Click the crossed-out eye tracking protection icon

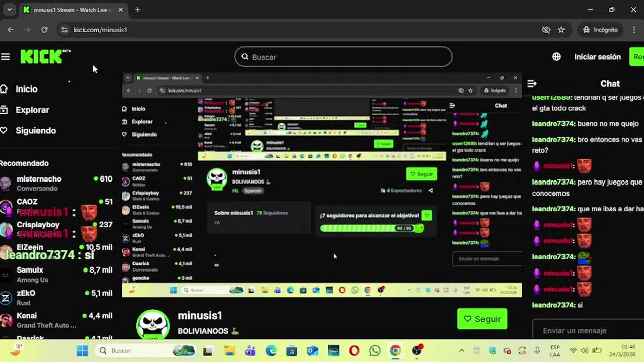(546, 30)
